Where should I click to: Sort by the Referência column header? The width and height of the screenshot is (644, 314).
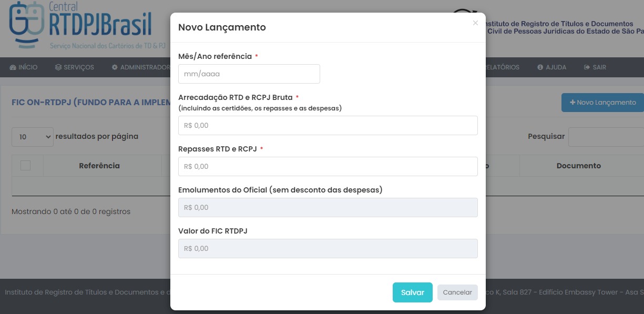click(99, 166)
